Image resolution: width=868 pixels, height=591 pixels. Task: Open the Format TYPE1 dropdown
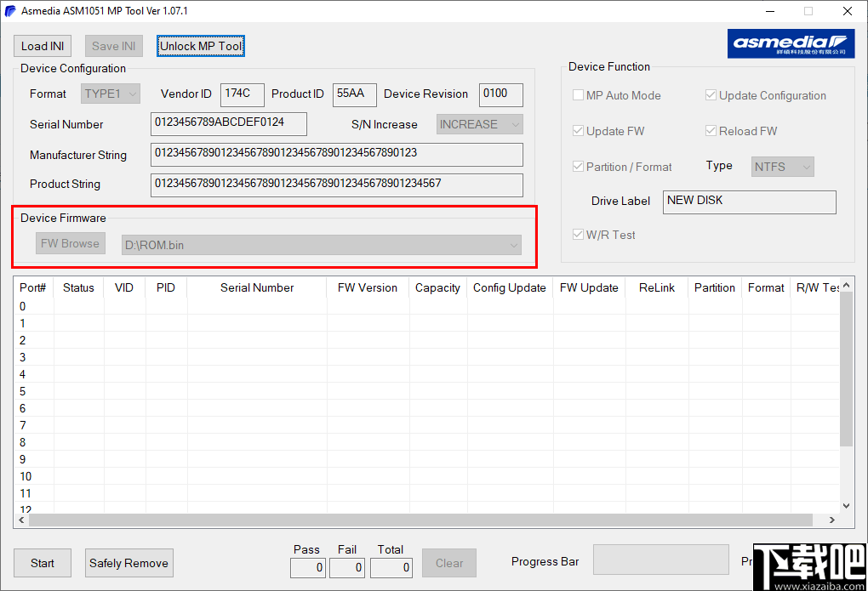click(x=110, y=94)
